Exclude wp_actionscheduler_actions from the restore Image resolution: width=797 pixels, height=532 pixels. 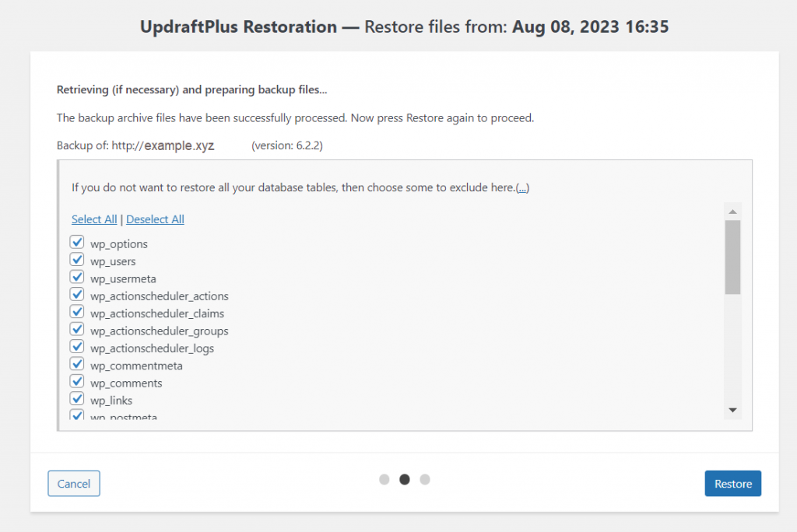pos(76,294)
